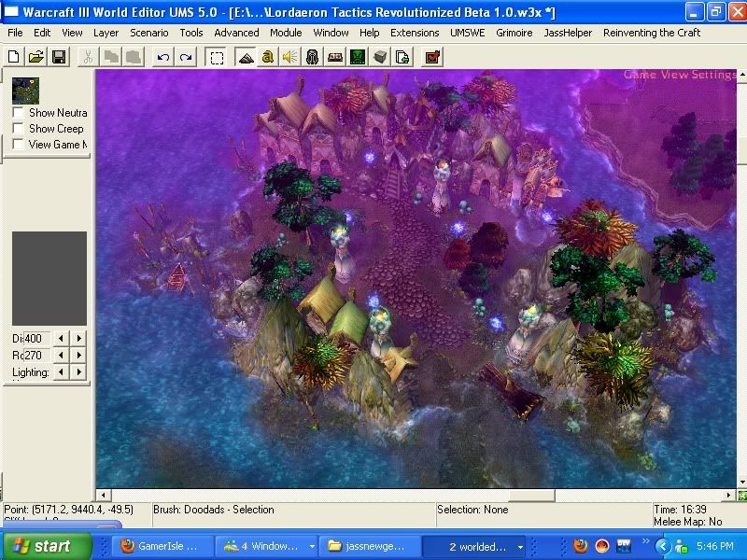Enable Show Creep checkbox
The width and height of the screenshot is (747, 560).
pos(18,129)
